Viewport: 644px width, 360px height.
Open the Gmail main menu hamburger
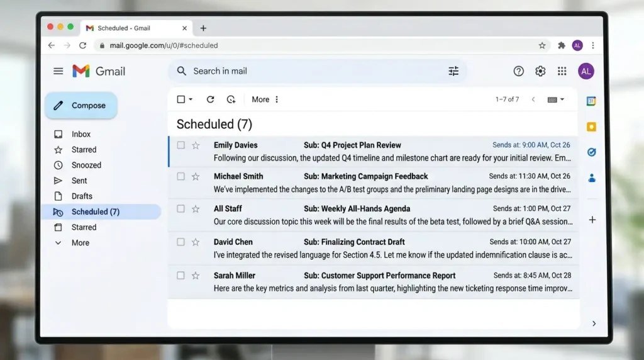click(x=58, y=71)
